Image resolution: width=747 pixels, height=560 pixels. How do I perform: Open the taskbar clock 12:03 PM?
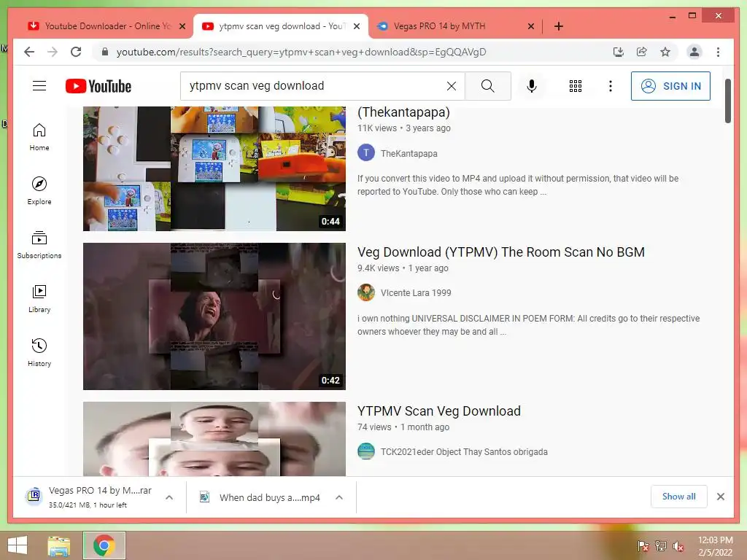coord(715,545)
